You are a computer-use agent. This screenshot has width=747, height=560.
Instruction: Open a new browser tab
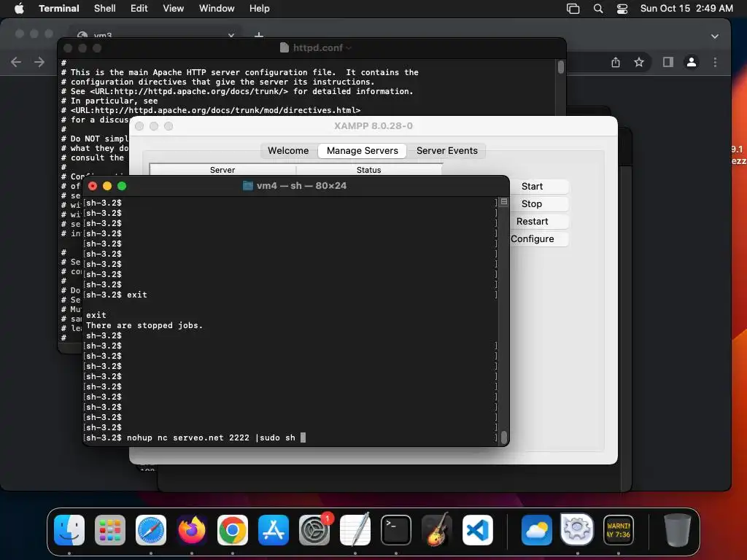[x=259, y=35]
